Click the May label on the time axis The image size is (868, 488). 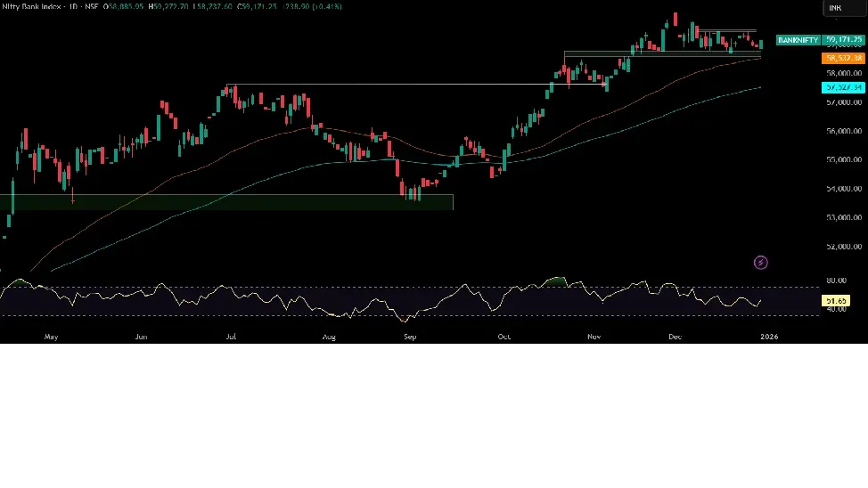point(51,337)
